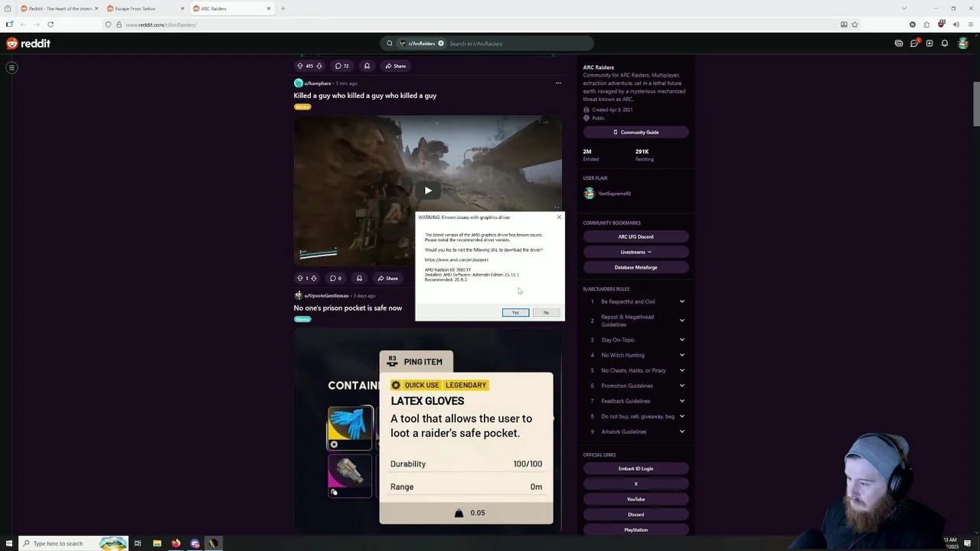Remove the r/ArcRaiders search filter chip
The image size is (980, 551).
coord(441,44)
